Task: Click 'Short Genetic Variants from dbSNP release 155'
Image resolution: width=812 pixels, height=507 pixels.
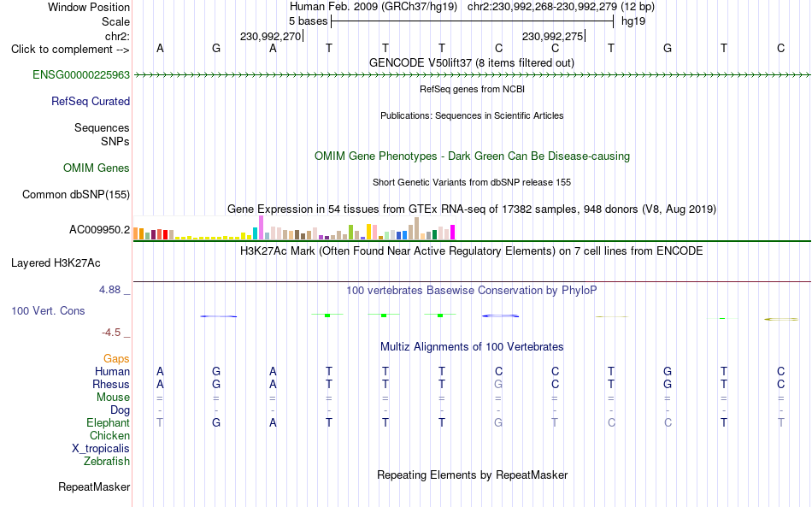Action: pyautogui.click(x=472, y=182)
